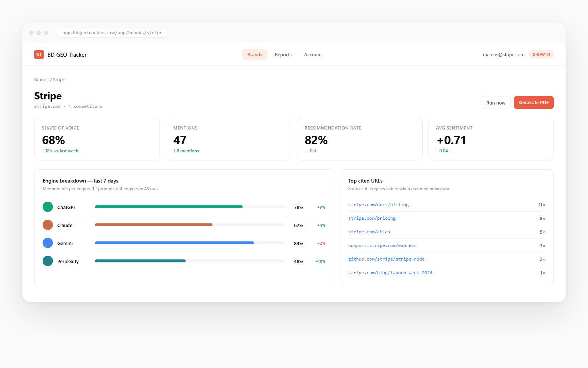Select the Perplexity engine teal circle icon
Image resolution: width=588 pixels, height=368 pixels.
(x=48, y=261)
